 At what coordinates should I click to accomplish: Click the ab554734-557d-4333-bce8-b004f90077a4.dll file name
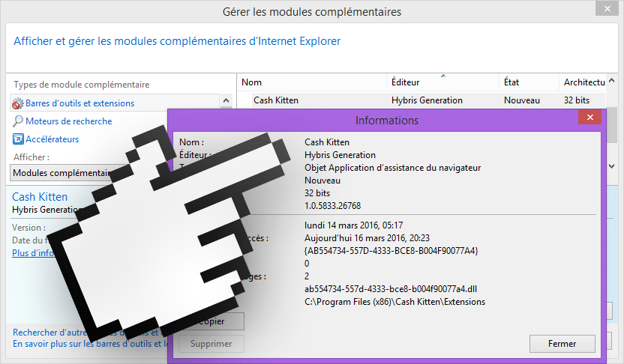tap(391, 289)
